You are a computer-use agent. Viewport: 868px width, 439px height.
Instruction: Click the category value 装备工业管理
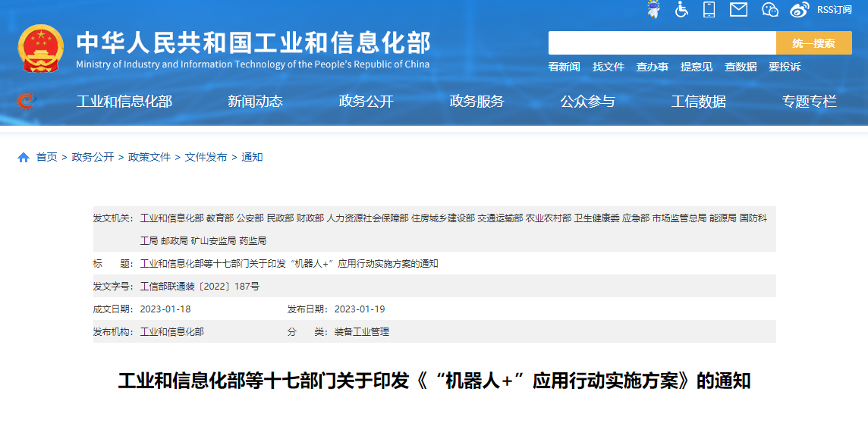[361, 332]
